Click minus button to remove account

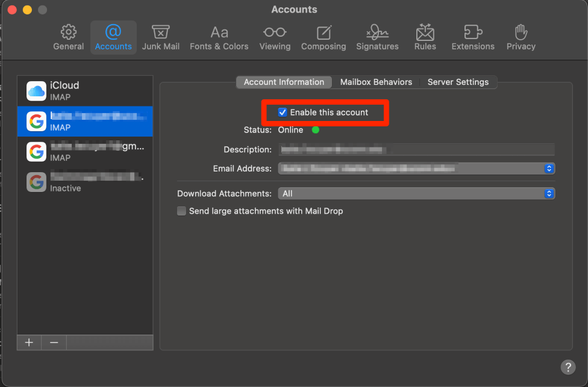tap(54, 342)
